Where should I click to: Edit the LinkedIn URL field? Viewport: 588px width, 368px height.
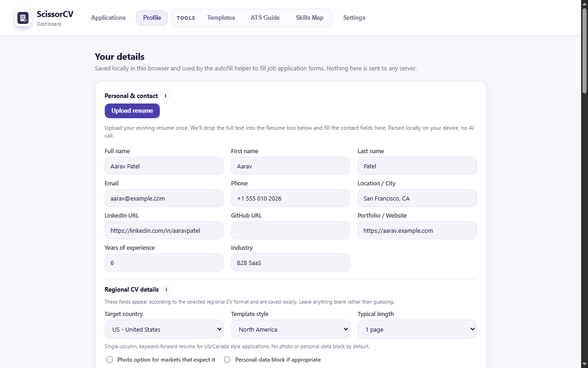(164, 230)
